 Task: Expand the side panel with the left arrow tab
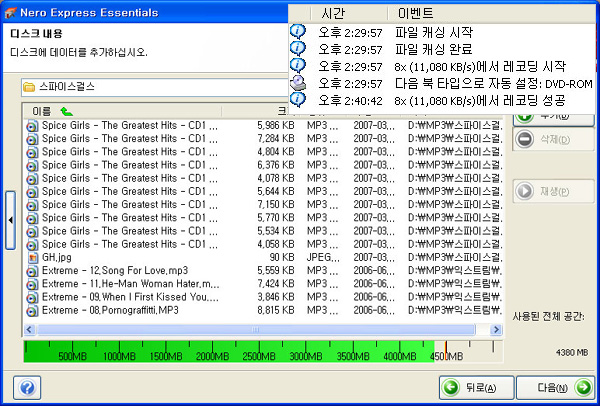coord(10,220)
